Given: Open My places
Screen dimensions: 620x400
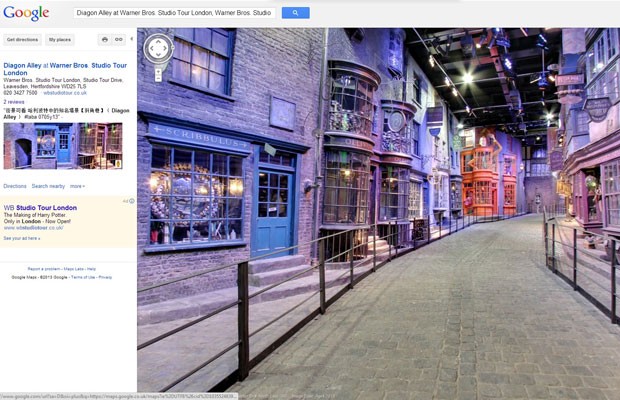Looking at the screenshot, I should coord(60,40).
